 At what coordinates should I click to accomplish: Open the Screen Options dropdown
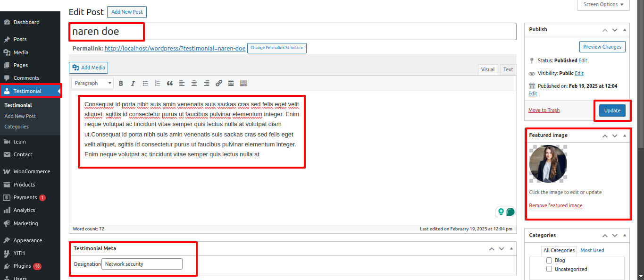pyautogui.click(x=602, y=5)
